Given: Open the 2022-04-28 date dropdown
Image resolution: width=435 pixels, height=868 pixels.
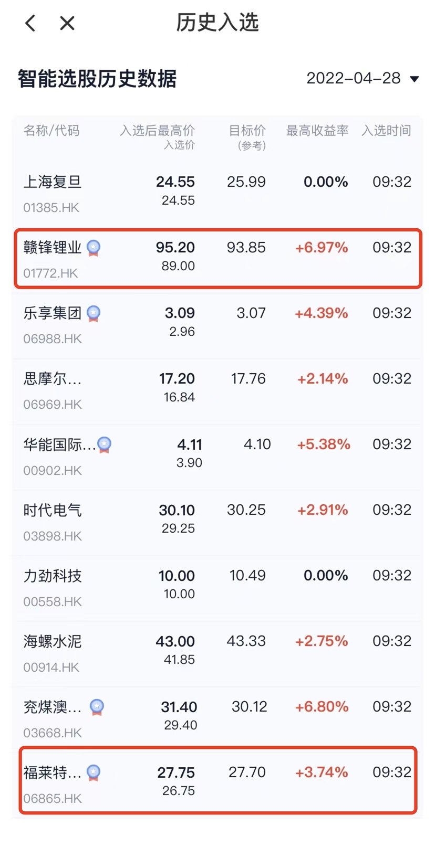Looking at the screenshot, I should 362,79.
